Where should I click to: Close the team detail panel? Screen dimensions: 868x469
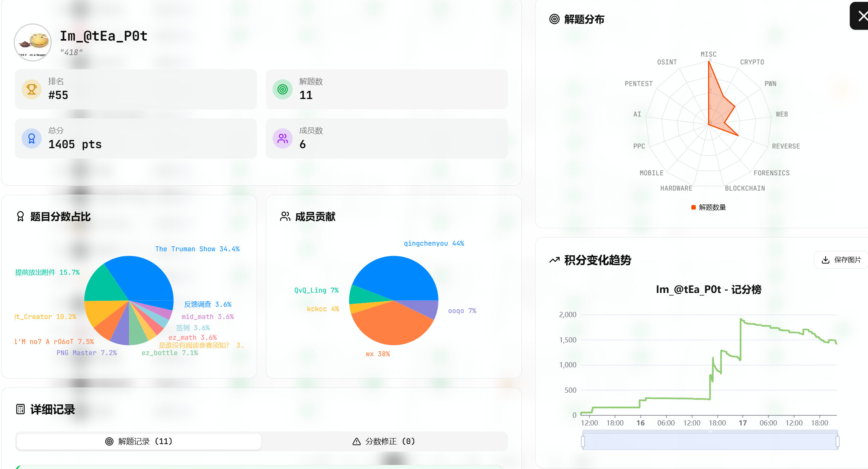coord(862,16)
